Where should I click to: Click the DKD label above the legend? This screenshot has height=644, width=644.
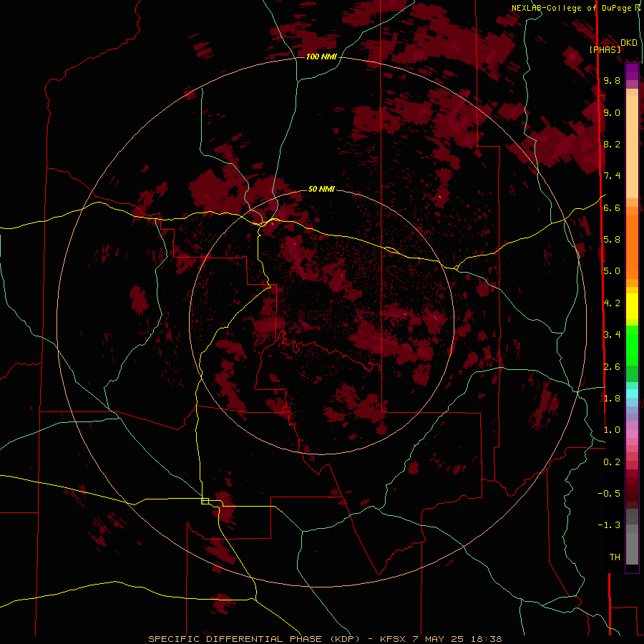(x=628, y=43)
